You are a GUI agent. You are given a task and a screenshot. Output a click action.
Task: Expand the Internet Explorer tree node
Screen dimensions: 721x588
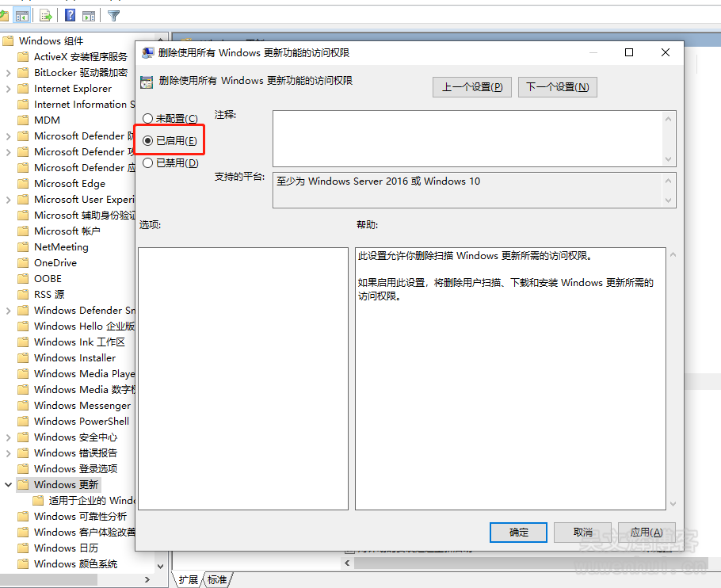click(x=8, y=88)
